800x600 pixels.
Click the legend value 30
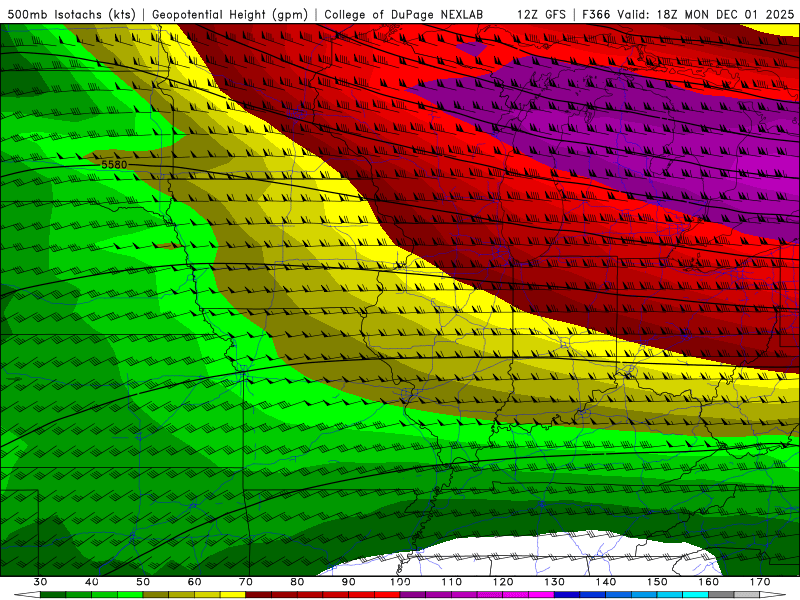click(x=40, y=582)
